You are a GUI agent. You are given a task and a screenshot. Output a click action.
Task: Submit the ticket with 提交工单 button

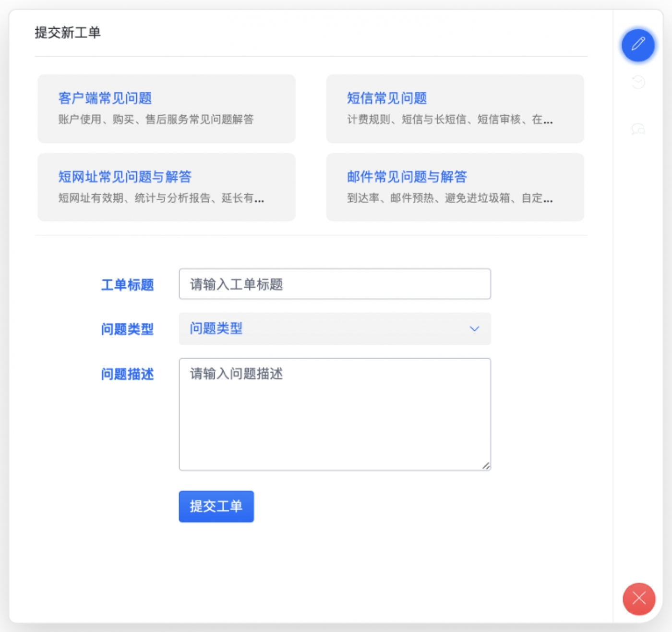[x=216, y=506]
